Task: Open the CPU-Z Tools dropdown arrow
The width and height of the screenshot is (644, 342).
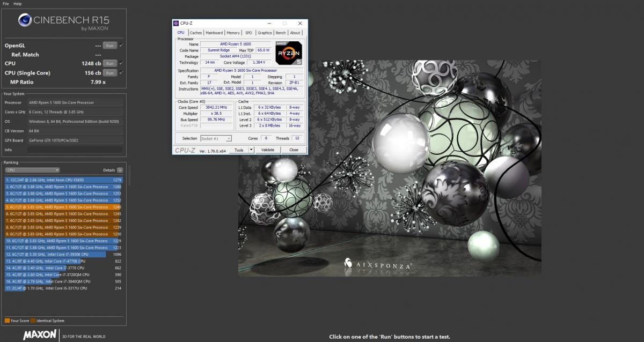Action: pyautogui.click(x=250, y=150)
